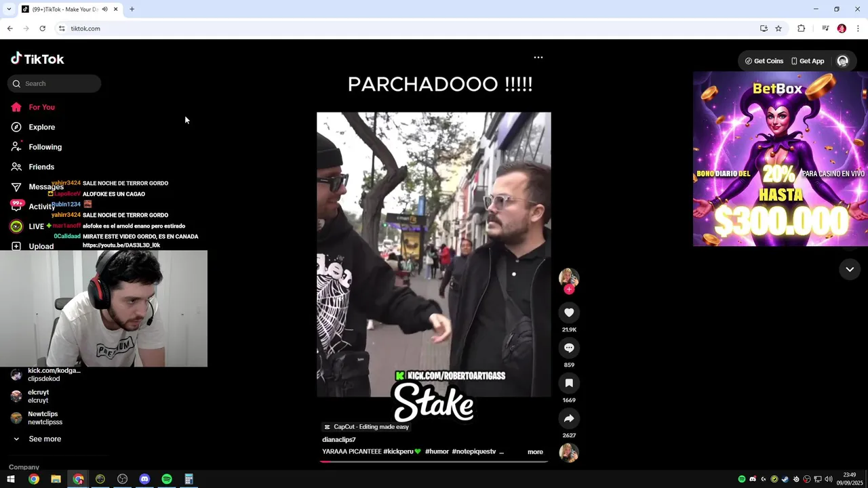
Task: Click the CapCut Editing made easy tag
Action: pos(366,427)
